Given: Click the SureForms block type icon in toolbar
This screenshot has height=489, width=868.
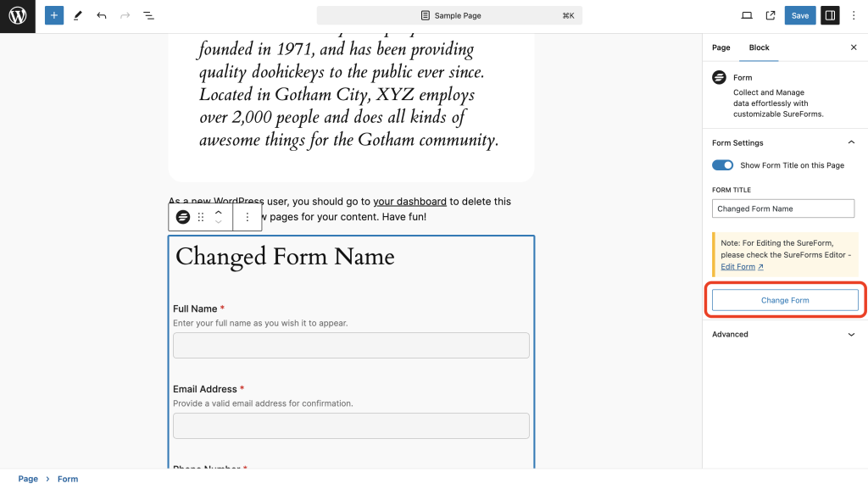Looking at the screenshot, I should click(183, 217).
